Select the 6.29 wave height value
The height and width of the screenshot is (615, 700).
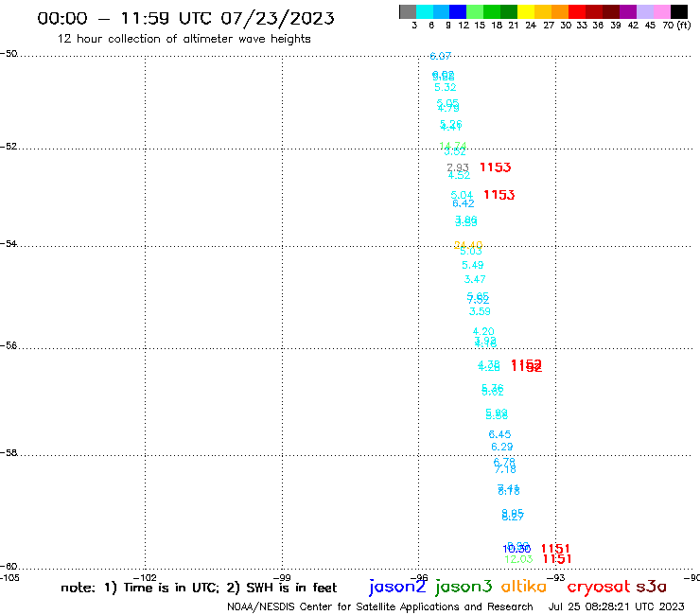pyautogui.click(x=502, y=447)
